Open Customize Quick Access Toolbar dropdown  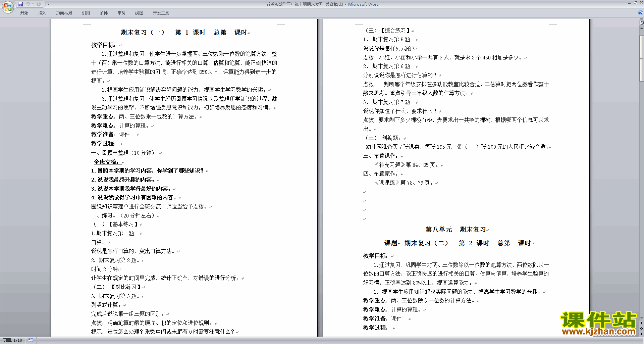tap(48, 4)
